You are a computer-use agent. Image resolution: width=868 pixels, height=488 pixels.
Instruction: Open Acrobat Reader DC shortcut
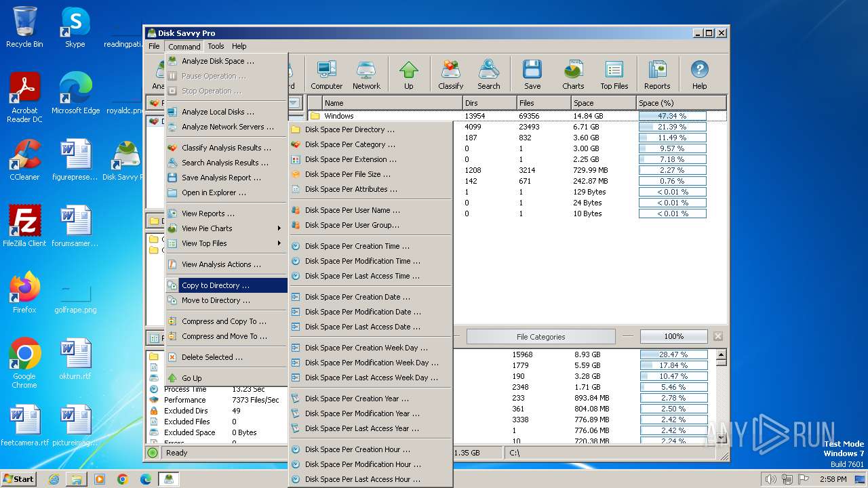24,98
